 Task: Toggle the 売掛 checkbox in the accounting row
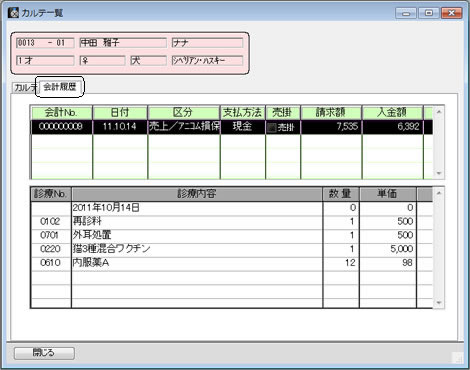[x=272, y=127]
